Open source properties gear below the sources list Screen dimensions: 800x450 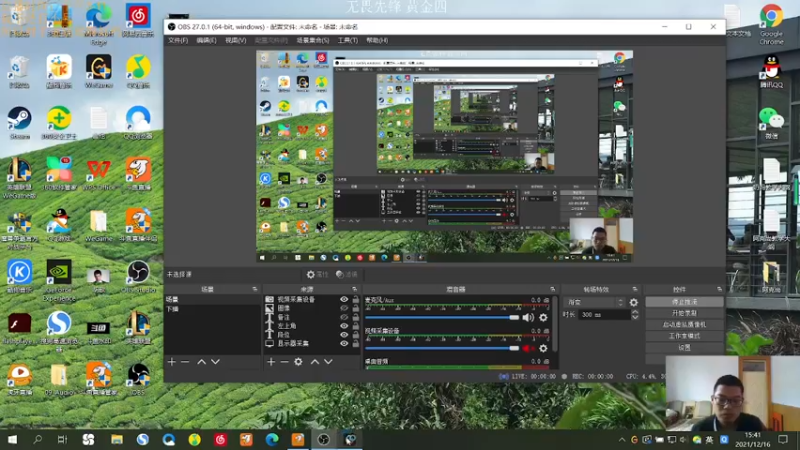(298, 362)
